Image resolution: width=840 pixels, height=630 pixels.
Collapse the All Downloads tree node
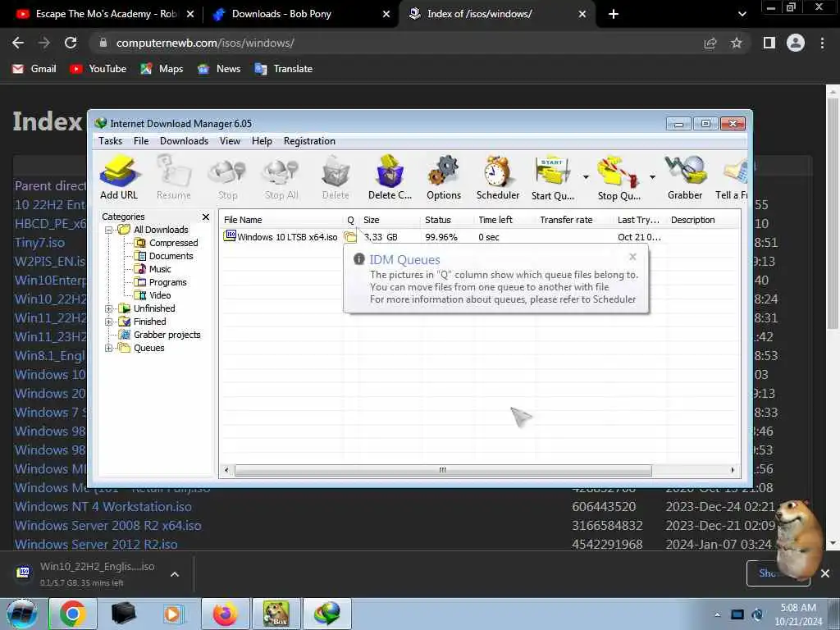coord(109,230)
